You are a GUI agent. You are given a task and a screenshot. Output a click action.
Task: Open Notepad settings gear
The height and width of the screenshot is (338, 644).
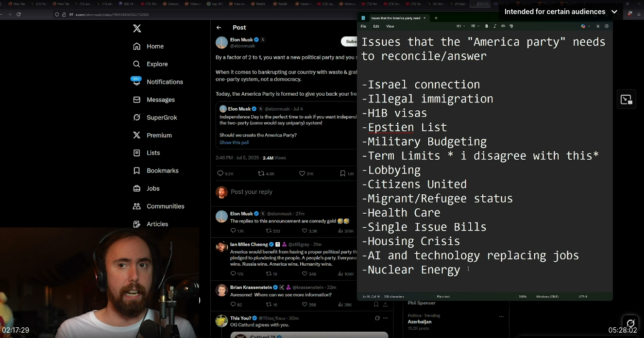pyautogui.click(x=607, y=26)
